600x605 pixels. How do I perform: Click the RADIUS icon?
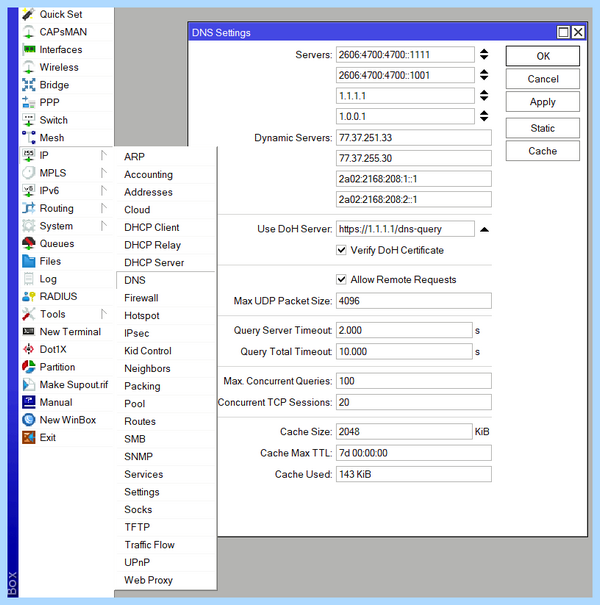28,296
